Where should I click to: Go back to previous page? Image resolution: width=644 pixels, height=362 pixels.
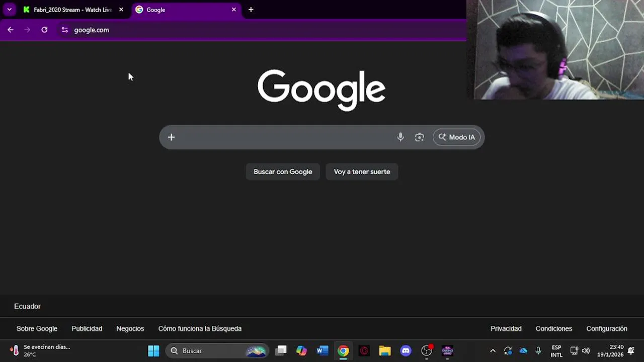(x=11, y=30)
